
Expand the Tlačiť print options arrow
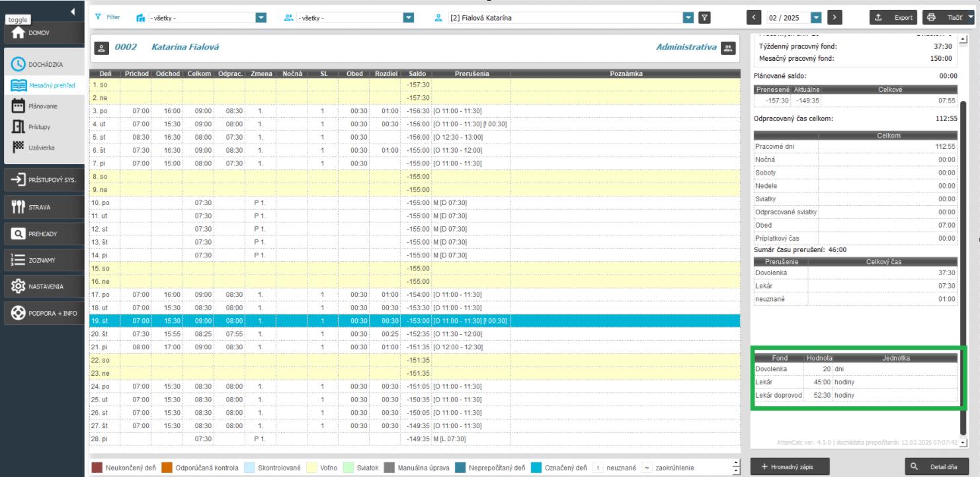971,18
